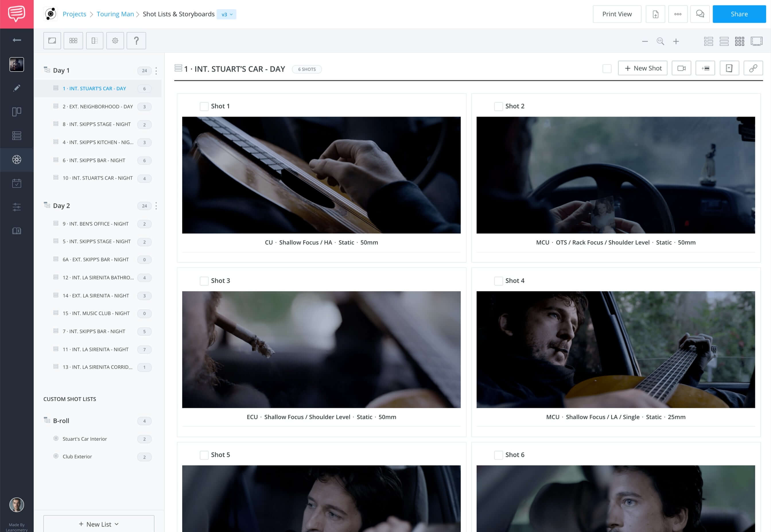Screen dimensions: 771x532
Task: Open the calendar/schedule icon in left sidebar
Action: (16, 183)
